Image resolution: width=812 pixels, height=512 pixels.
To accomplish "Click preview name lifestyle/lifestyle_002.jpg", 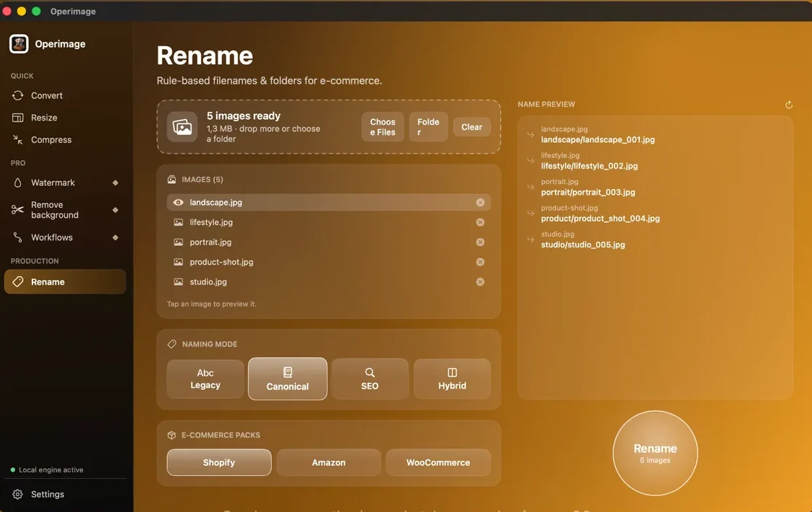I will (589, 166).
